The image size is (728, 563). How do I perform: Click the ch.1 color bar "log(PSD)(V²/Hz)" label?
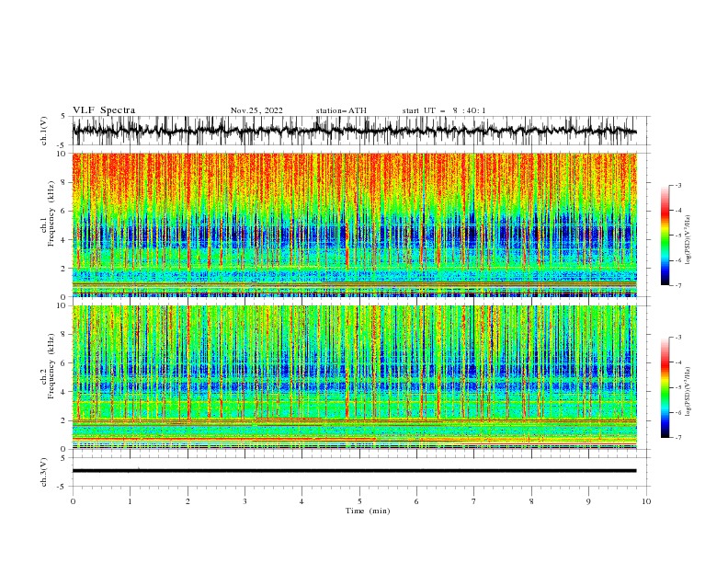coord(688,240)
